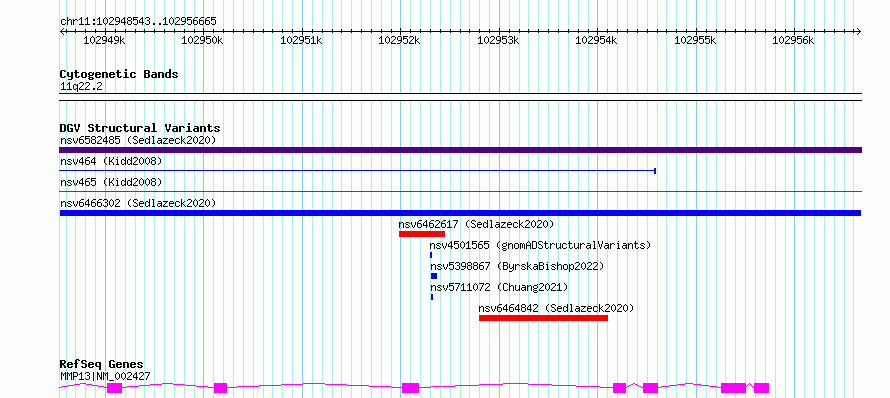Click the MMP13 exon near 102952k
This screenshot has height=398, width=890.
point(410,388)
